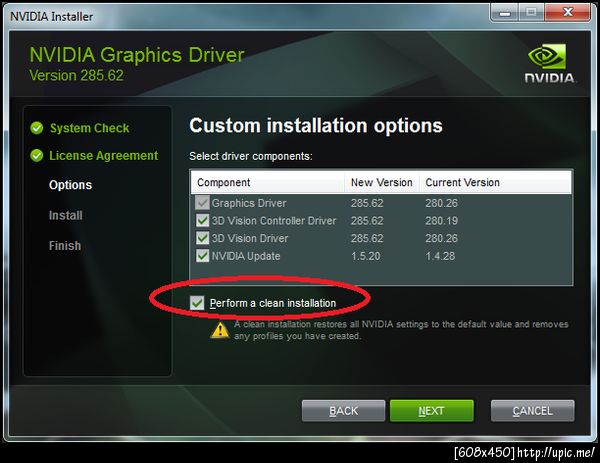Image resolution: width=600 pixels, height=463 pixels.
Task: Click the clean installation warning text
Action: pyautogui.click(x=401, y=330)
